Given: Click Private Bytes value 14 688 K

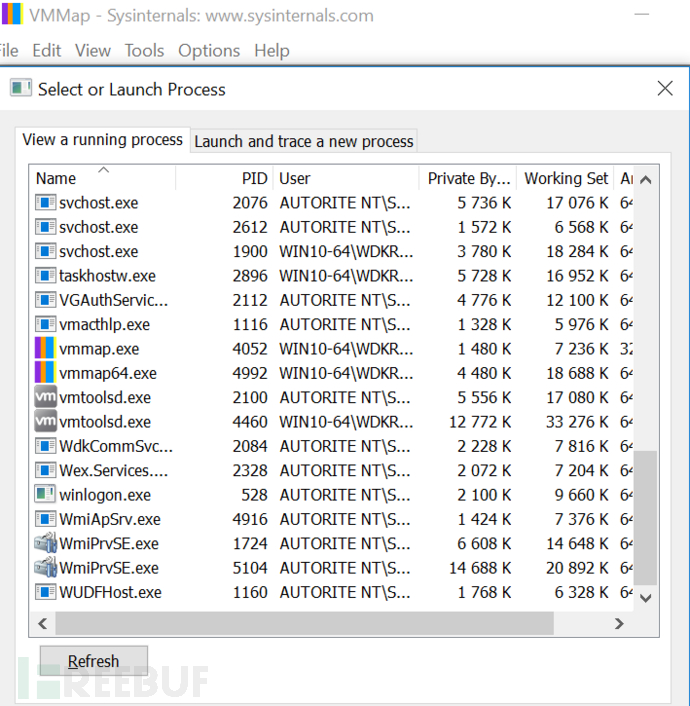Looking at the screenshot, I should coord(480,568).
